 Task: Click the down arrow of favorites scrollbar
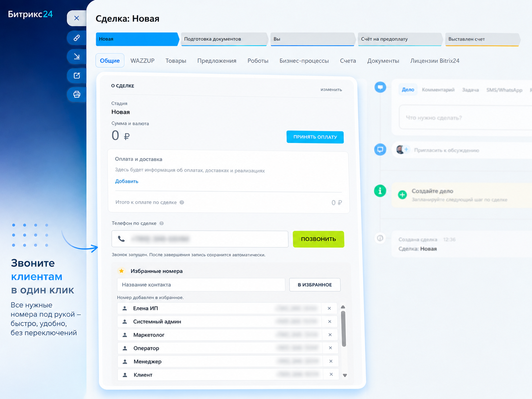pyautogui.click(x=345, y=375)
